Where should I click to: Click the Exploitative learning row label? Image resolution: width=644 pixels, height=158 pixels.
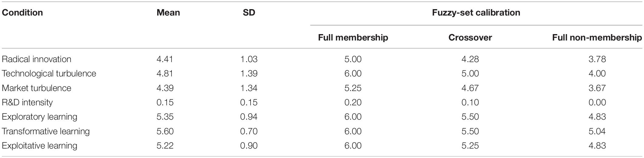(x=40, y=146)
